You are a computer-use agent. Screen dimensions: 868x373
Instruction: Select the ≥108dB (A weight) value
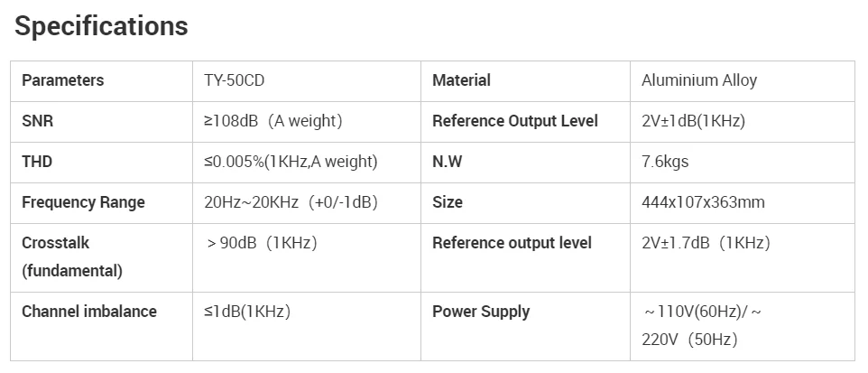click(273, 121)
